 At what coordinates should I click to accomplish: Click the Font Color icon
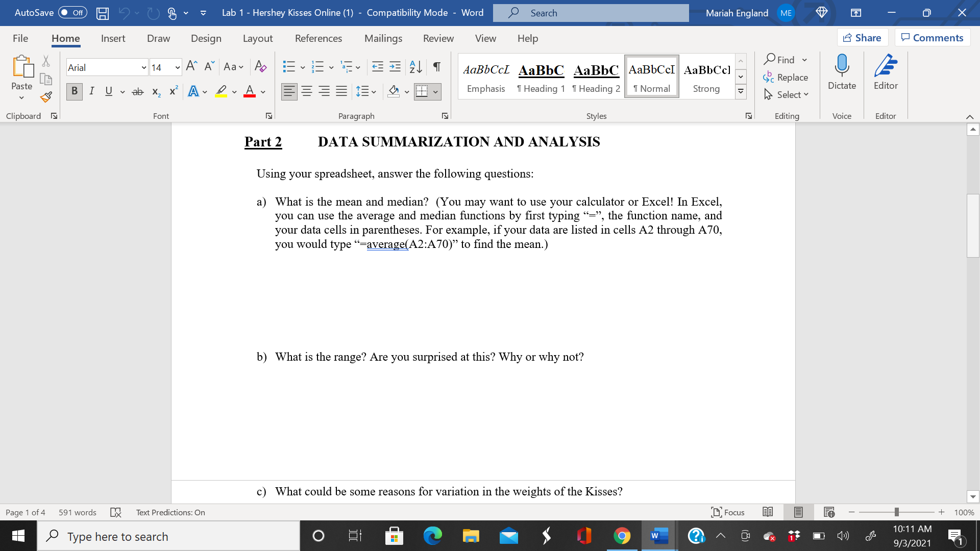coord(249,91)
